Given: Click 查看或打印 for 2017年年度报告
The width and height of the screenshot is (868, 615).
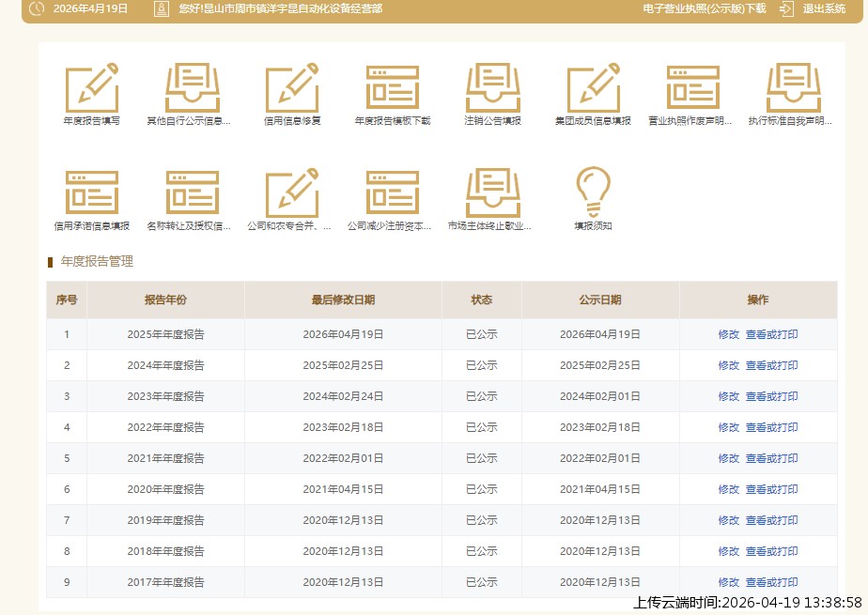Looking at the screenshot, I should point(771,582).
